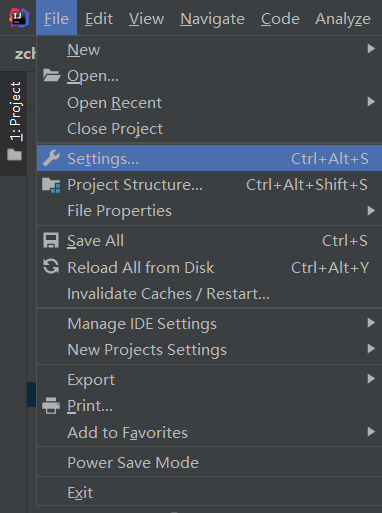Screen dimensions: 382x513
Task: Click the Project Structure folder icon
Action: click(51, 185)
